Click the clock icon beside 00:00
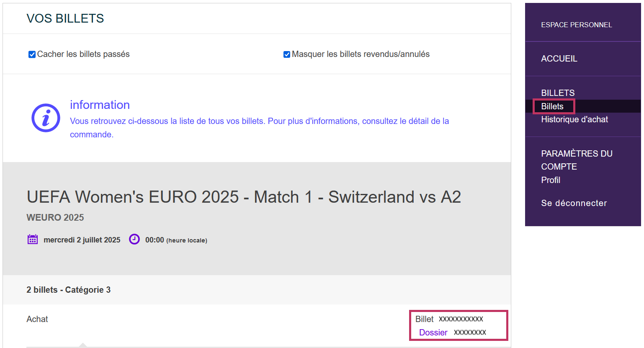The height and width of the screenshot is (348, 644). (134, 240)
